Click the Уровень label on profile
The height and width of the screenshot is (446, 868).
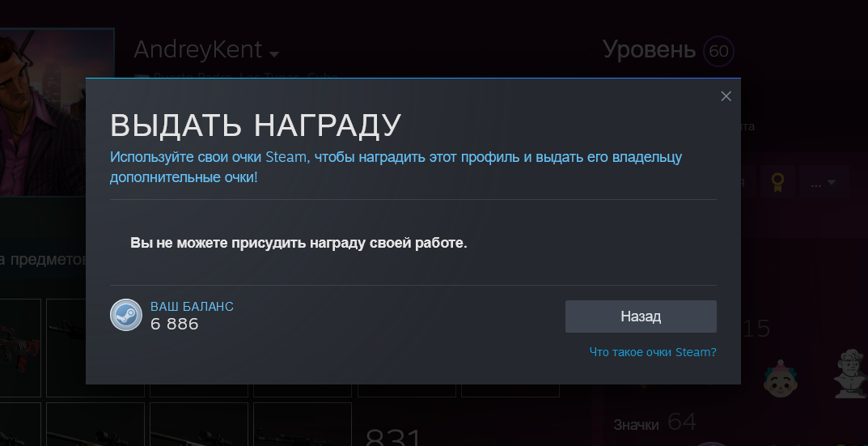coord(649,50)
